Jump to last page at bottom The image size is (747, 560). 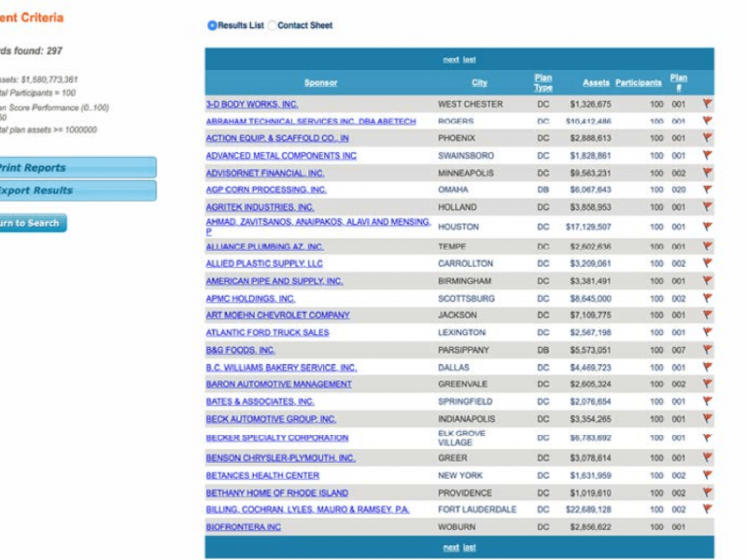pyautogui.click(x=470, y=548)
